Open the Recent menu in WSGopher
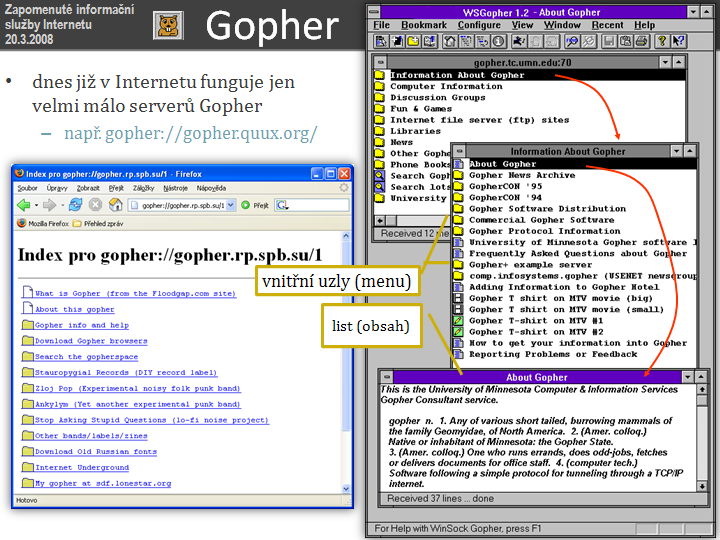The width and height of the screenshot is (720, 540). point(608,25)
